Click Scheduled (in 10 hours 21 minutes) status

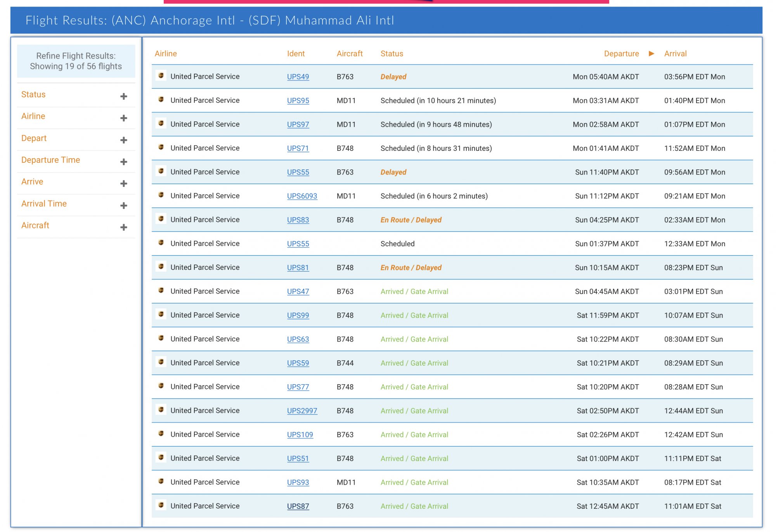click(x=438, y=100)
